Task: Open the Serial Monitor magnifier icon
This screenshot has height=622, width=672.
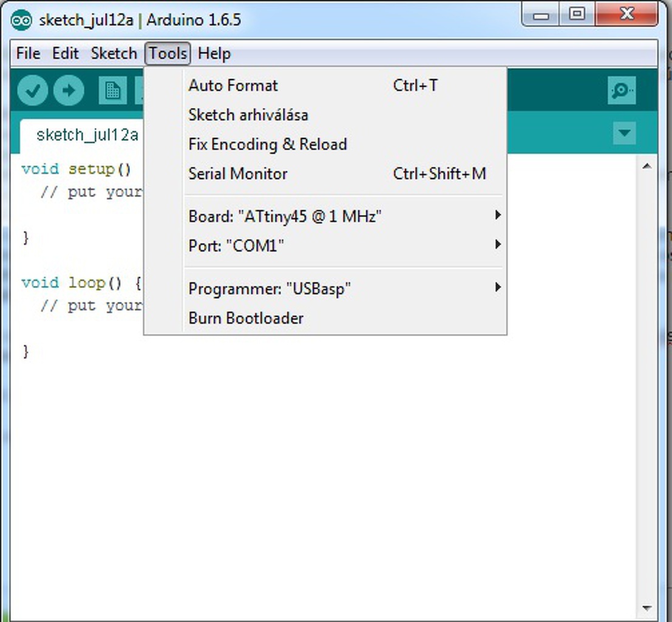Action: pyautogui.click(x=622, y=91)
